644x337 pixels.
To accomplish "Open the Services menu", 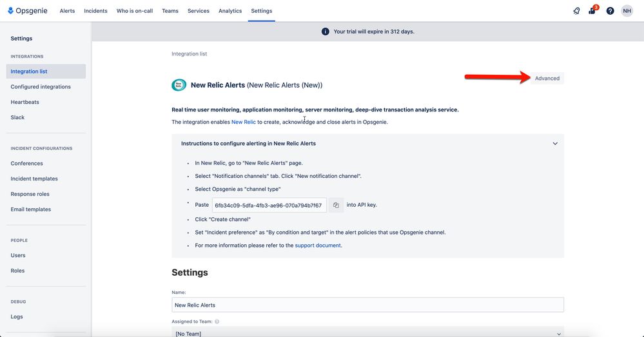I will tap(199, 11).
